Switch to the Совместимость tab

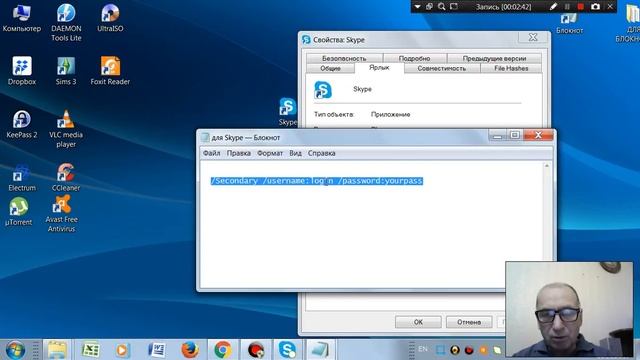[x=442, y=69]
